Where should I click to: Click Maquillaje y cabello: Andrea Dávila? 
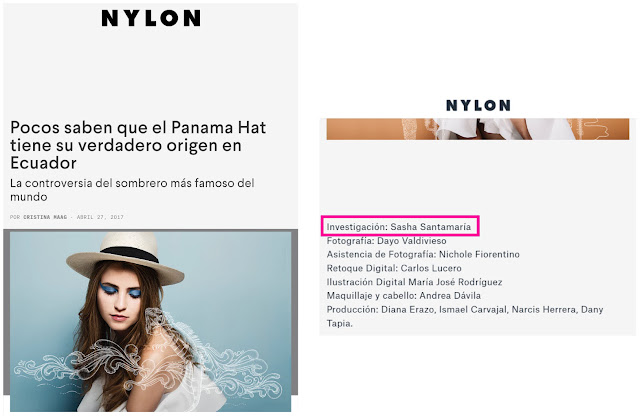(404, 296)
